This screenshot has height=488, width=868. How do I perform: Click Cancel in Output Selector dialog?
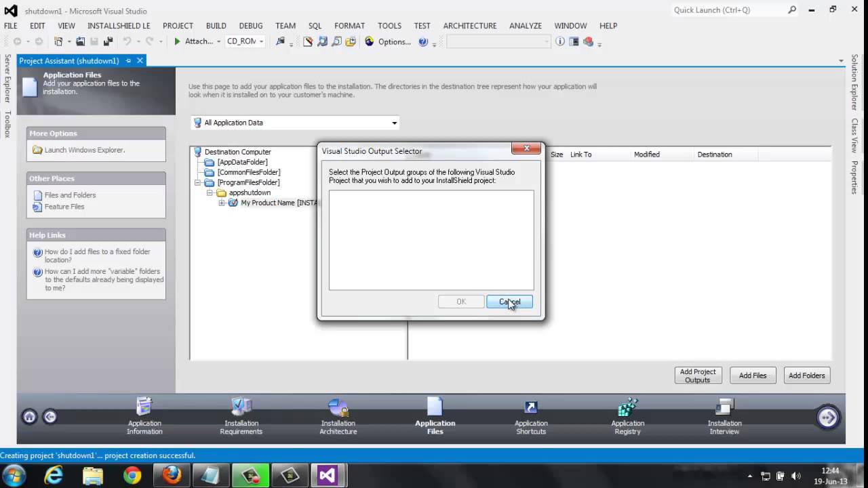point(509,302)
